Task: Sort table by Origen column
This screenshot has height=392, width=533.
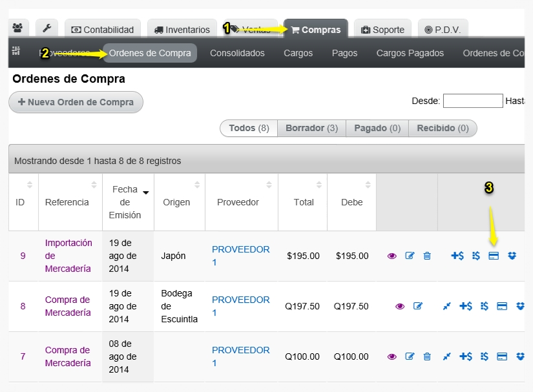Action: click(x=180, y=202)
